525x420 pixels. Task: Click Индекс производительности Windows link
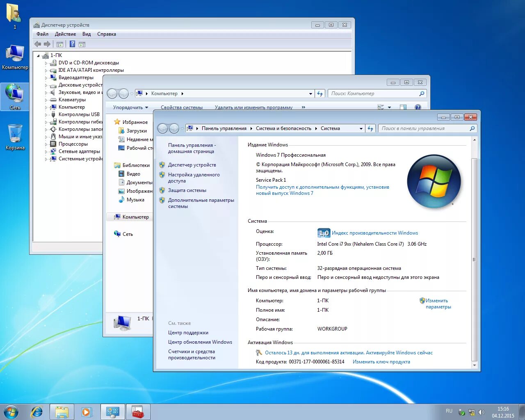click(x=375, y=233)
